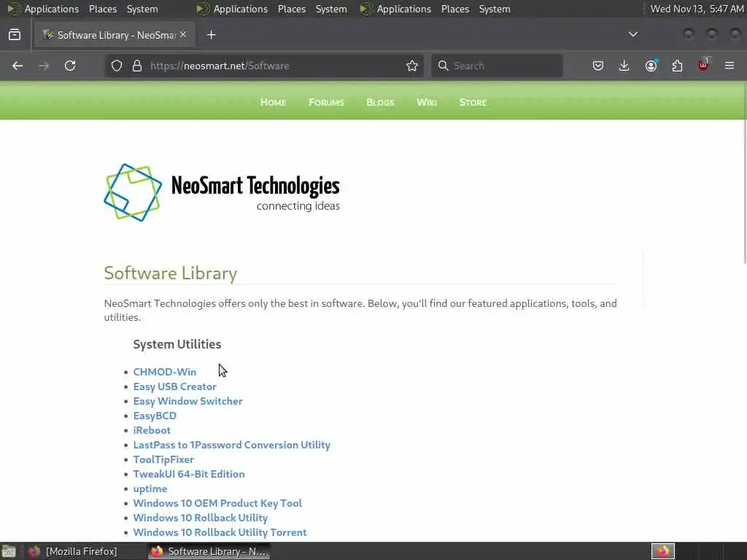Open the Home navigation item
Image resolution: width=747 pixels, height=560 pixels.
click(273, 102)
